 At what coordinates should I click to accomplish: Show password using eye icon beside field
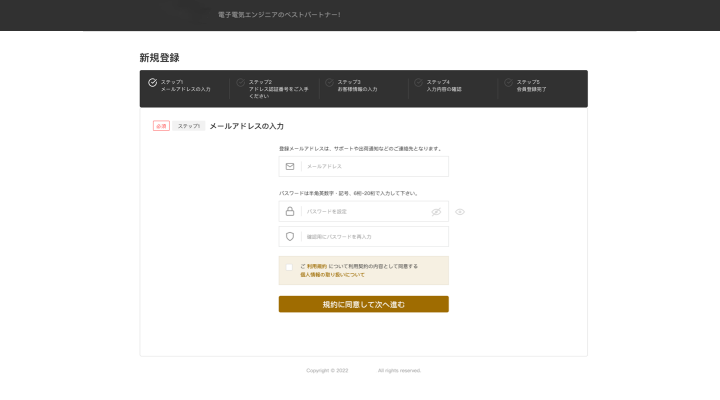pyautogui.click(x=460, y=212)
